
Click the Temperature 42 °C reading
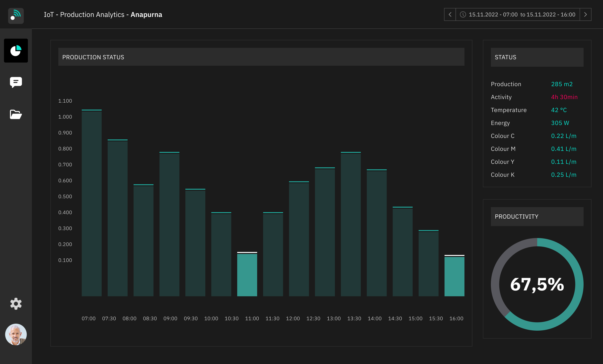[559, 110]
